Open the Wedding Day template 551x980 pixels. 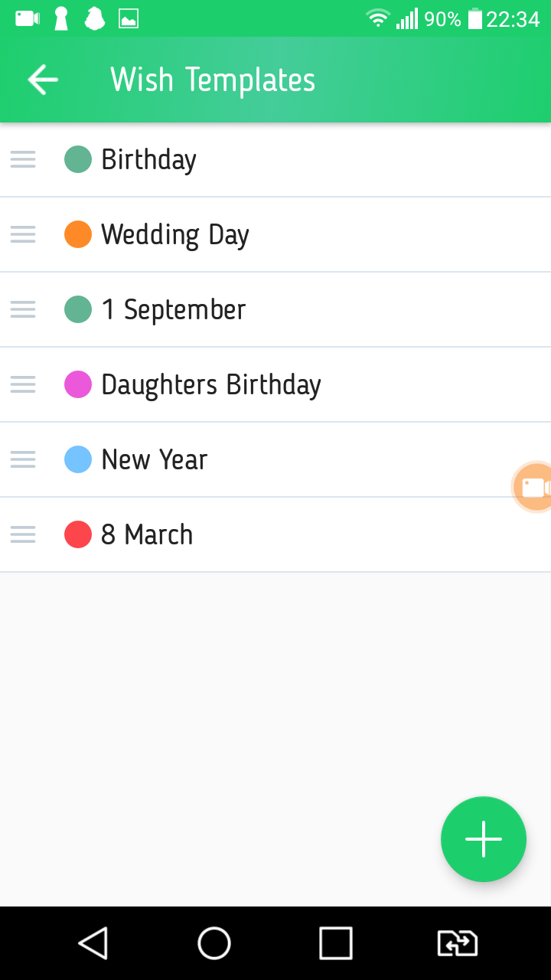(x=175, y=234)
